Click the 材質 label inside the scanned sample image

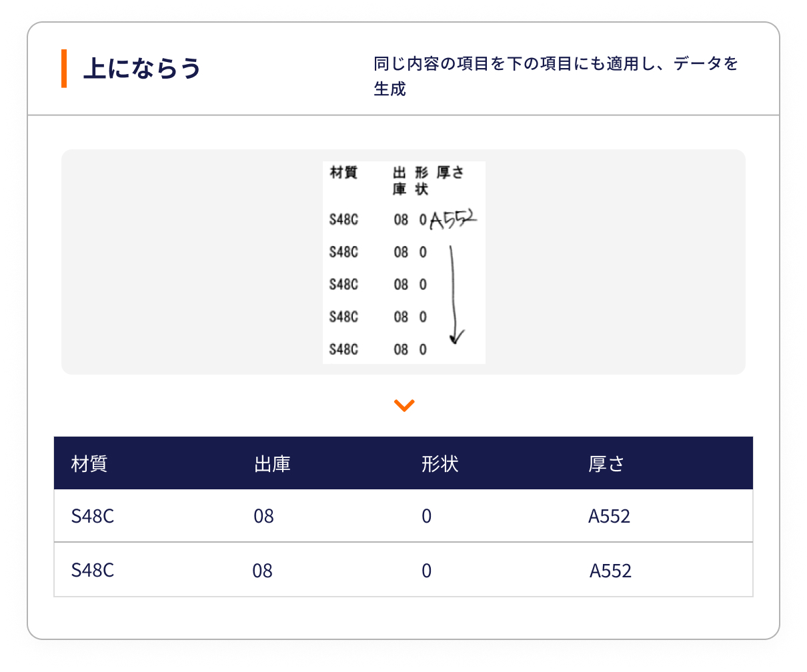(343, 173)
